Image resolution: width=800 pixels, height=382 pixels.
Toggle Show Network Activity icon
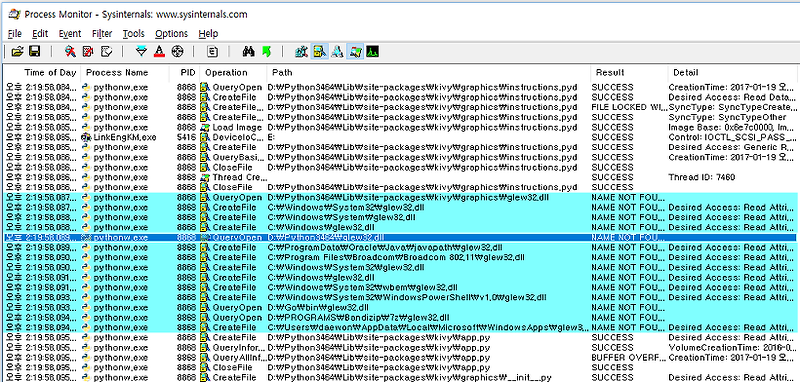(x=337, y=52)
